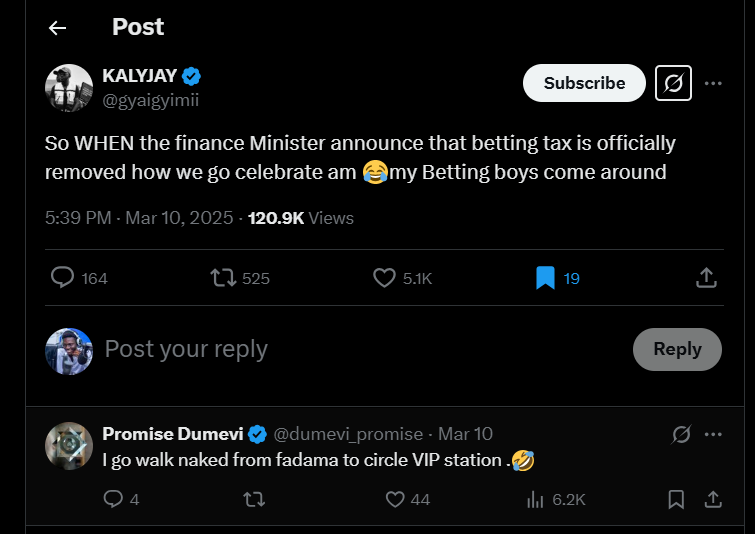Click the Reply button
The width and height of the screenshot is (755, 534).
[x=677, y=349]
